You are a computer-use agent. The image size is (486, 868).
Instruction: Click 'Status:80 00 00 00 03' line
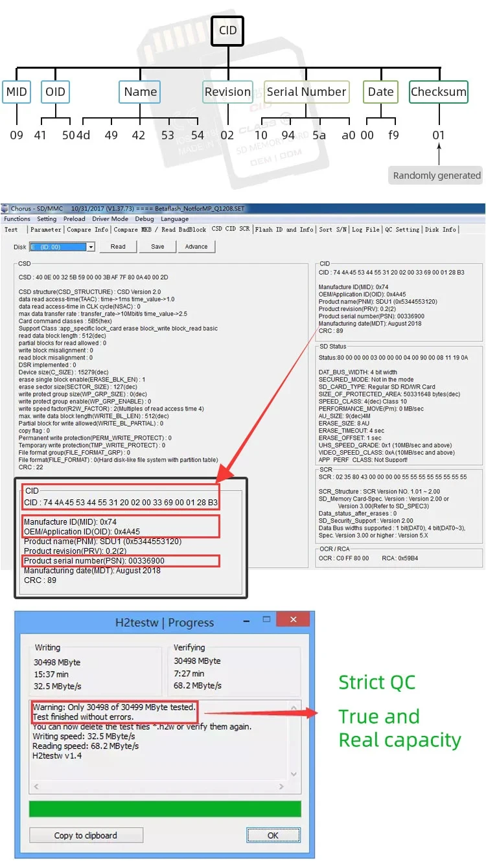point(393,357)
